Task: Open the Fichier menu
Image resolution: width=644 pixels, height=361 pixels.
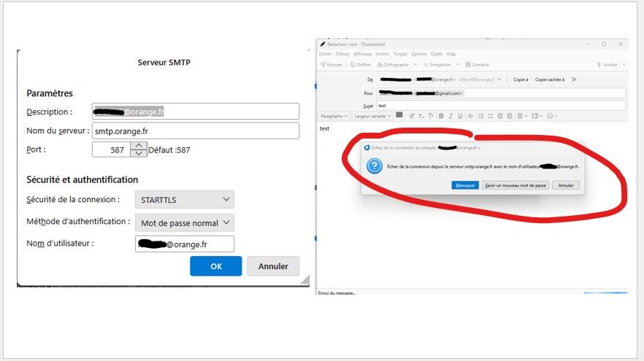Action: click(325, 54)
